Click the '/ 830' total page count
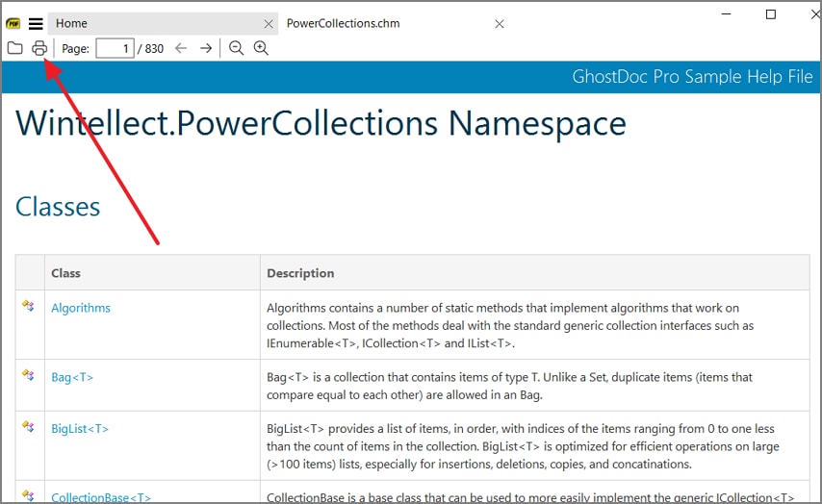The image size is (822, 504). [151, 49]
